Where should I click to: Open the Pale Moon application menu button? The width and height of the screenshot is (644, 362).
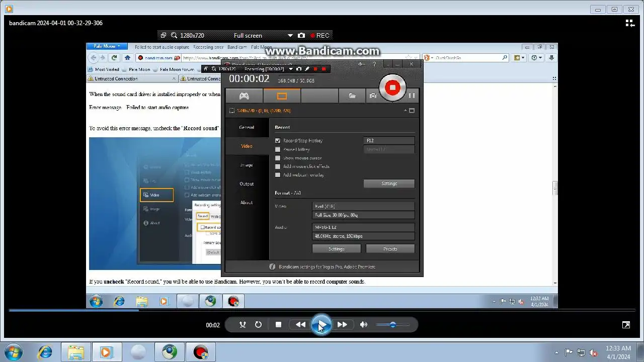pos(107,46)
